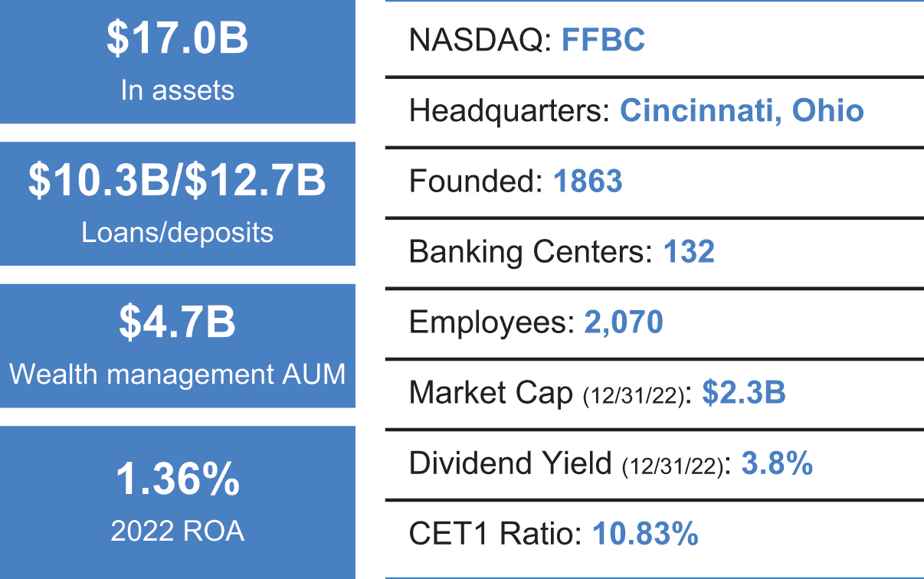Click the FFBC ticker symbol
The height and width of the screenshot is (579, 924).
(x=603, y=41)
